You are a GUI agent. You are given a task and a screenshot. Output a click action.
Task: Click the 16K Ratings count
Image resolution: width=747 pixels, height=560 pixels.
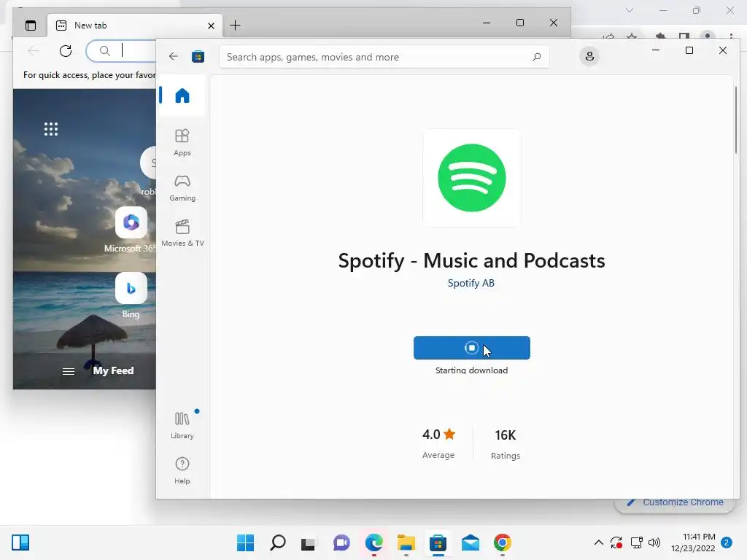point(506,444)
